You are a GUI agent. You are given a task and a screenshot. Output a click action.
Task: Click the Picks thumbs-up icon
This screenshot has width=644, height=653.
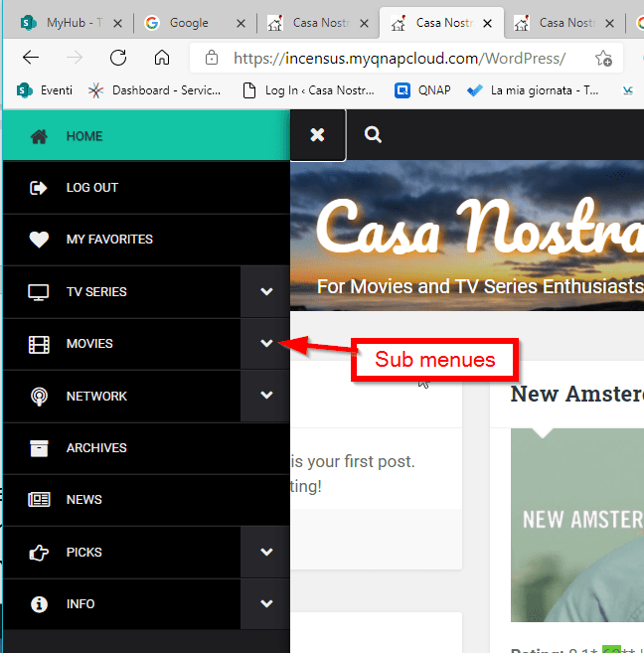coord(39,553)
